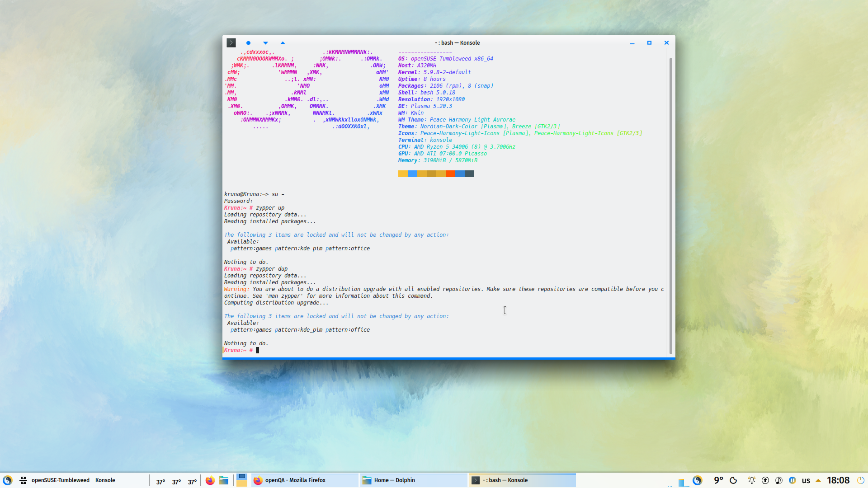Click the power/leave icon in the panel

[860, 480]
